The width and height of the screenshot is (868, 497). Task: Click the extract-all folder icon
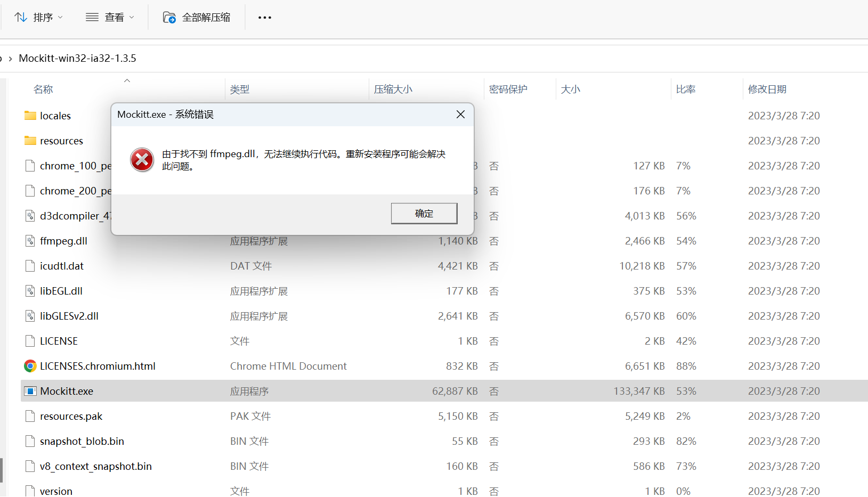pos(169,18)
